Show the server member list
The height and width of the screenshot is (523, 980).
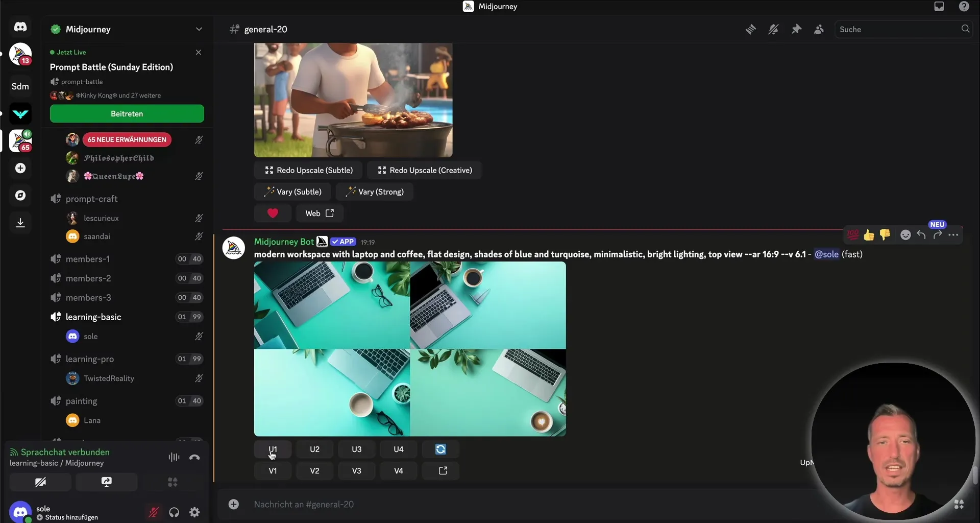coord(818,29)
